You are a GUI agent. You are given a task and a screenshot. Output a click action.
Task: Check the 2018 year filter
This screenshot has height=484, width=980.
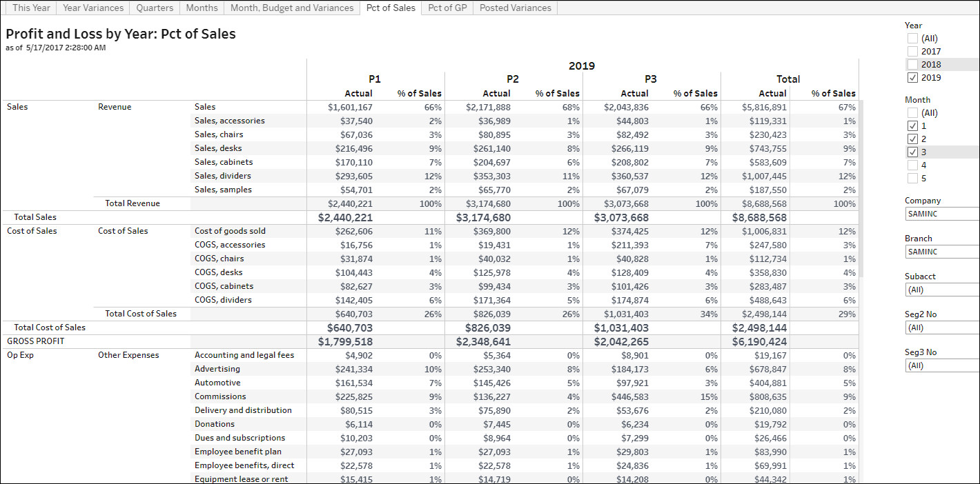tap(912, 65)
